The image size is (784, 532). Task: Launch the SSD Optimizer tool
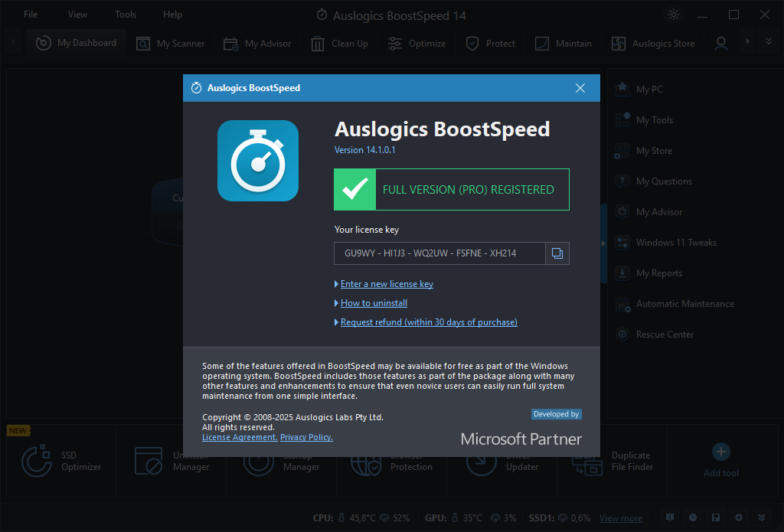[61, 461]
